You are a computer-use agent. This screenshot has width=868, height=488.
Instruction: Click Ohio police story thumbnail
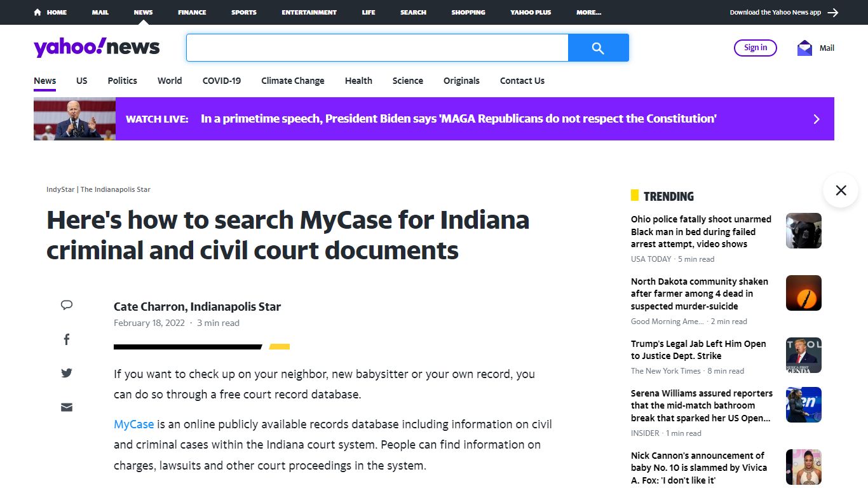click(804, 231)
